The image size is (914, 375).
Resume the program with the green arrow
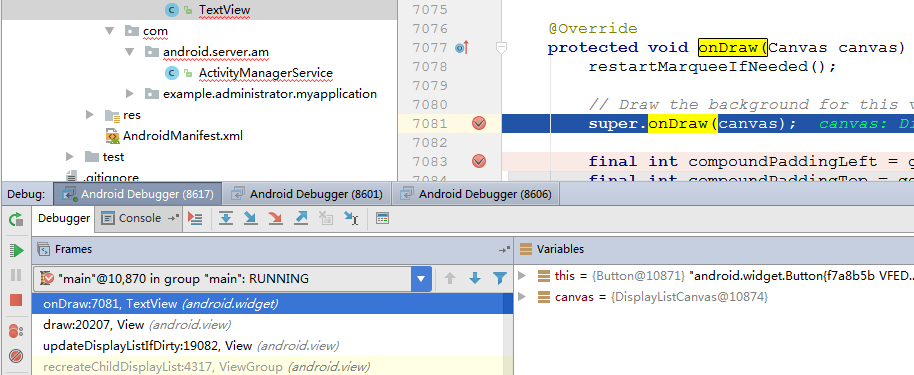click(x=16, y=251)
